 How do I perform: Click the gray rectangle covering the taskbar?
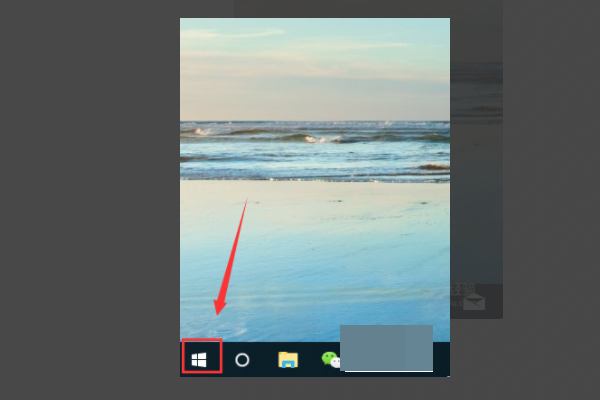[386, 348]
